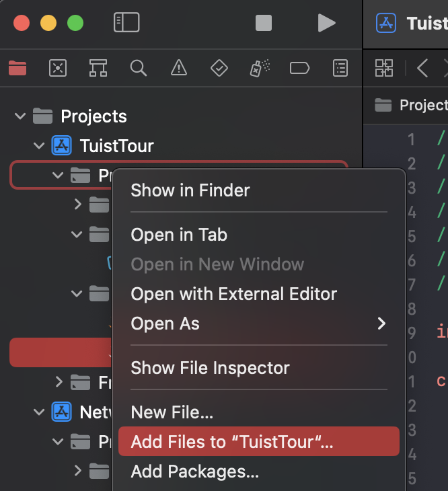Click the Projects breadcrumb in jump bar
Image resolution: width=448 pixels, height=491 pixels.
424,105
